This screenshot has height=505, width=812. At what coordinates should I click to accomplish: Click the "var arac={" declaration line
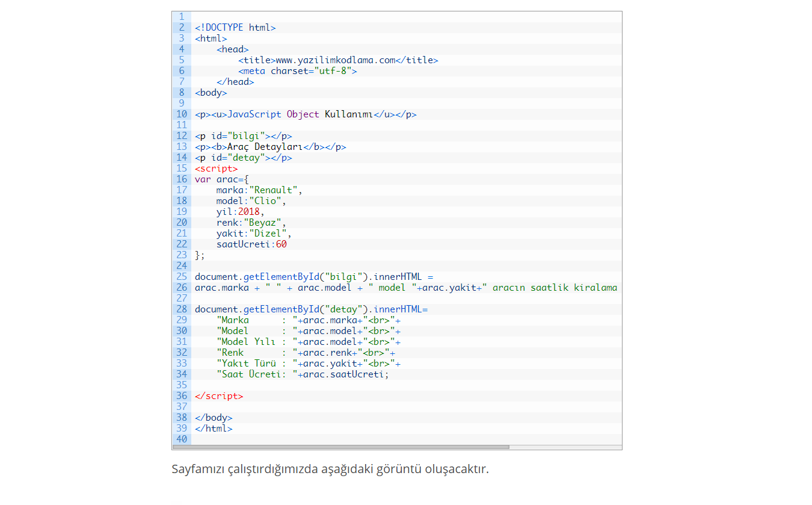[222, 179]
